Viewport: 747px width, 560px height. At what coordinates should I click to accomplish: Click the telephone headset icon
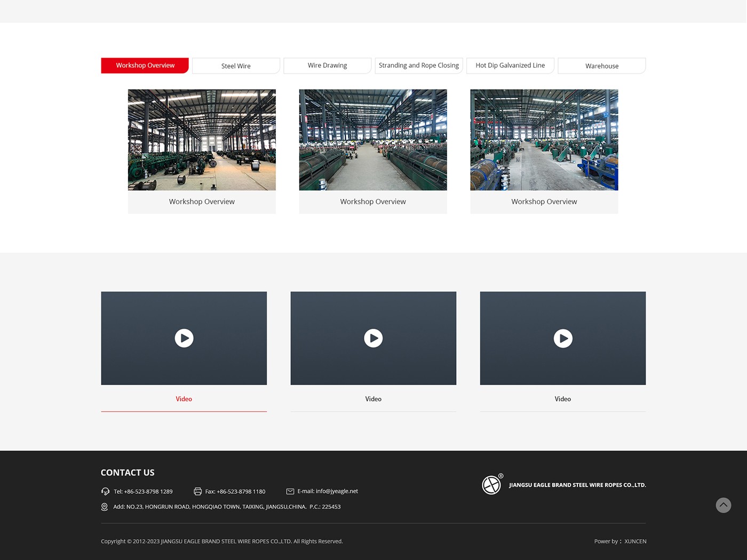pos(105,491)
